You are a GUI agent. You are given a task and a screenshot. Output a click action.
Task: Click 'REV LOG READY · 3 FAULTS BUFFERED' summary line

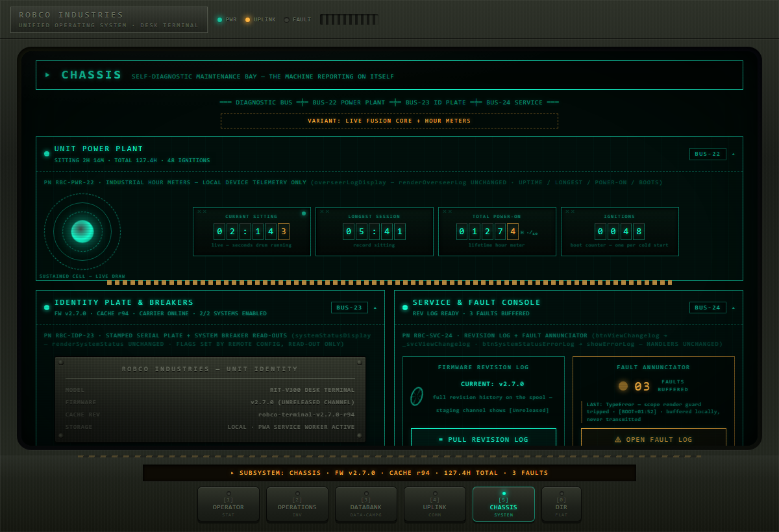pos(471,314)
